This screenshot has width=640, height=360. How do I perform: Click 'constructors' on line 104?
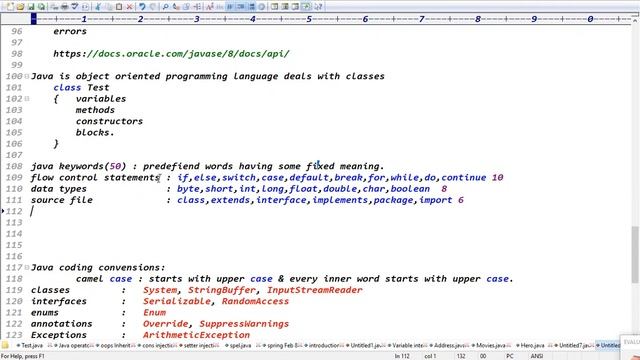click(x=109, y=121)
